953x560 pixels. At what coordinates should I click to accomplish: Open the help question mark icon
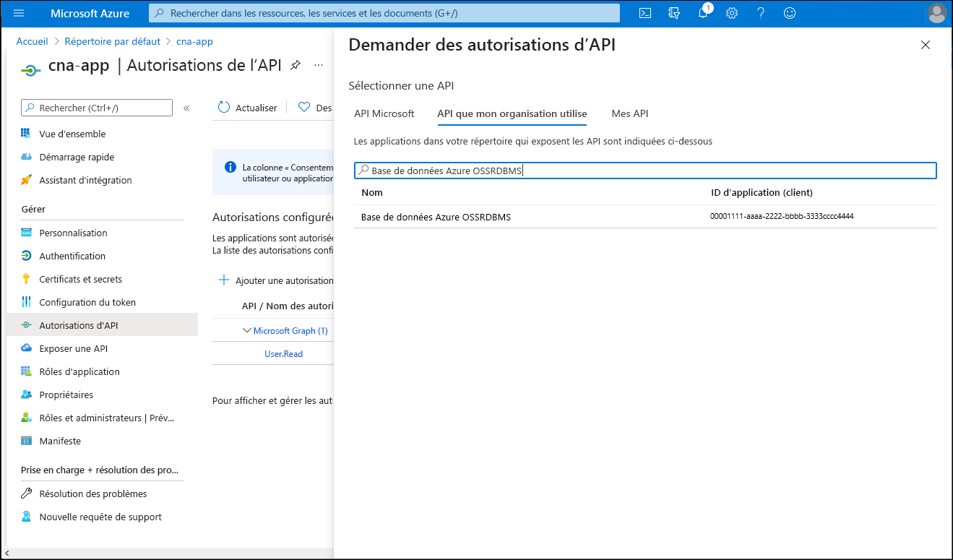click(x=761, y=13)
